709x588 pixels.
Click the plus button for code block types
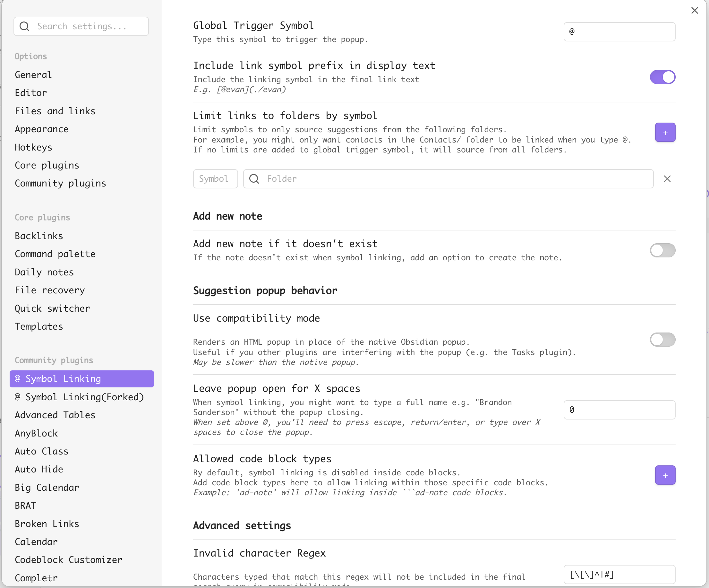(665, 475)
